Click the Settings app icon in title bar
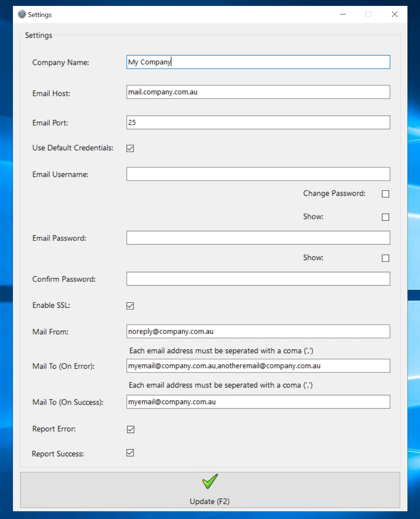 tap(22, 14)
